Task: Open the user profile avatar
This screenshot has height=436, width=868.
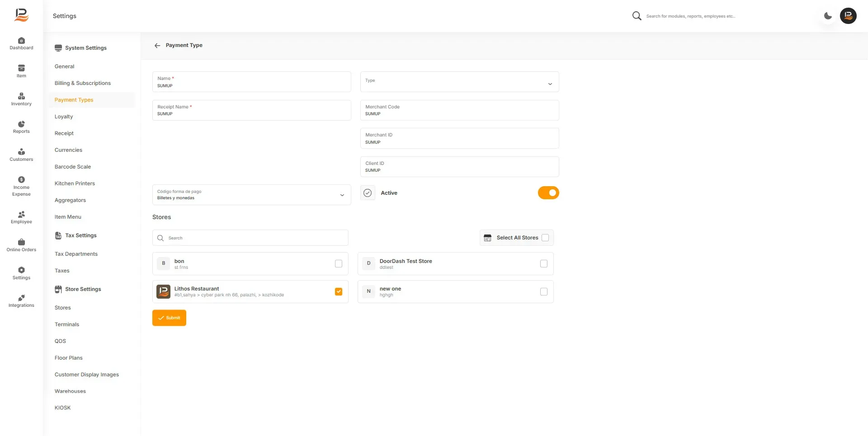Action: [x=848, y=16]
